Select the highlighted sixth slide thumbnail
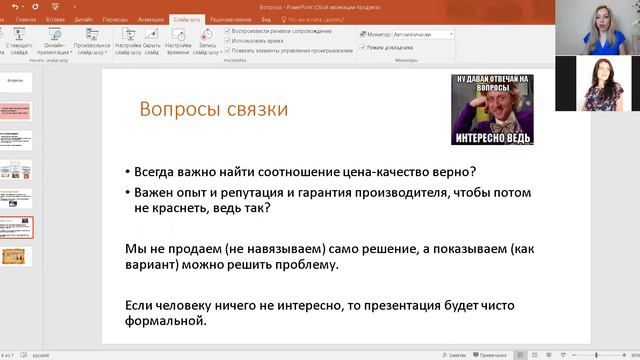This screenshot has width=640, height=360. [16, 228]
